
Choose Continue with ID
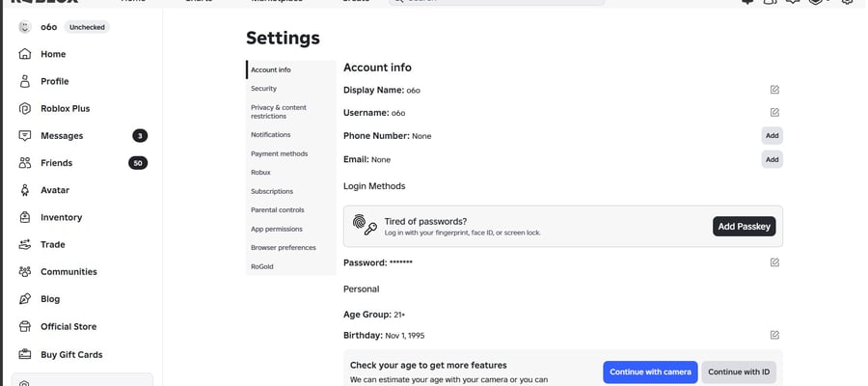[x=739, y=372]
